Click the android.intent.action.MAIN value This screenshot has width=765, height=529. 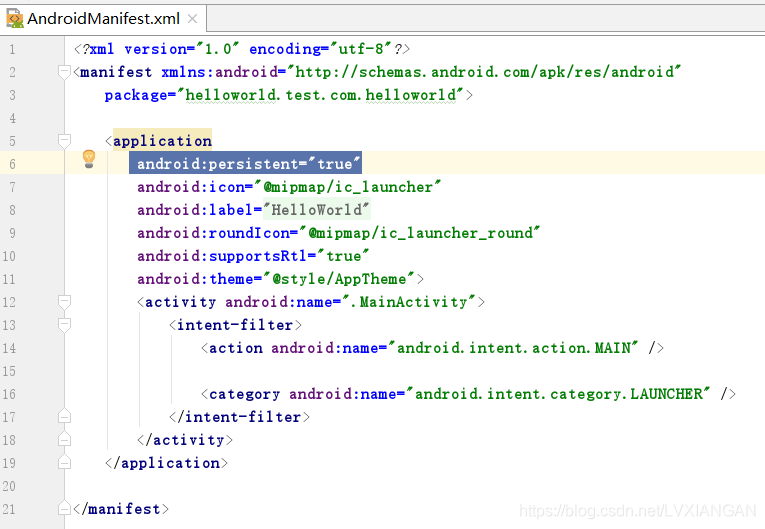[x=513, y=348]
